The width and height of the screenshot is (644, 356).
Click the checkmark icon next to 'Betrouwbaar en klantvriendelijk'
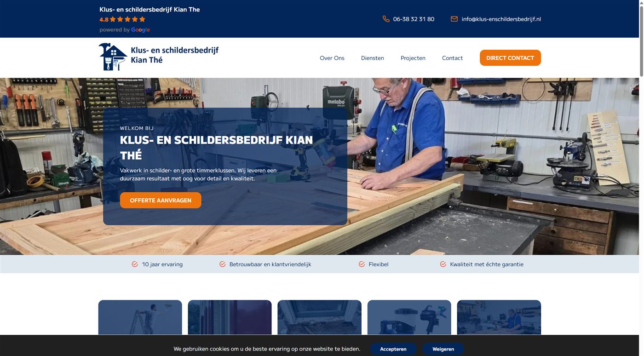click(x=222, y=264)
